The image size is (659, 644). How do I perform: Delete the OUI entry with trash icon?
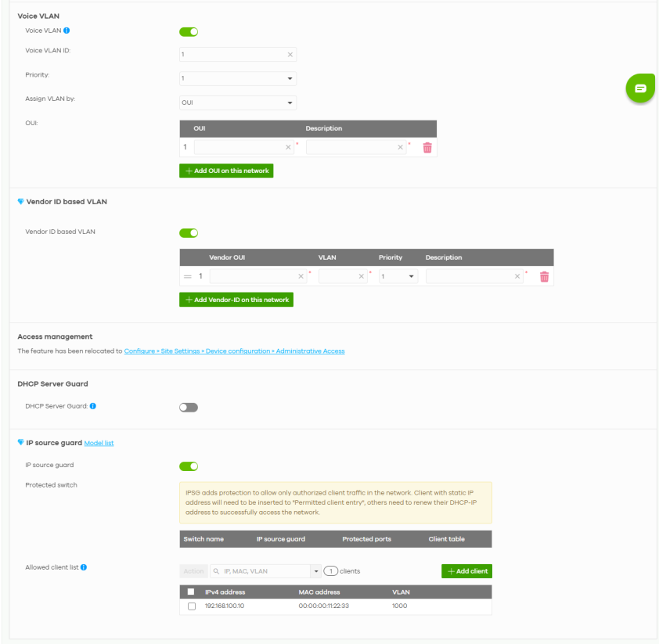[427, 147]
